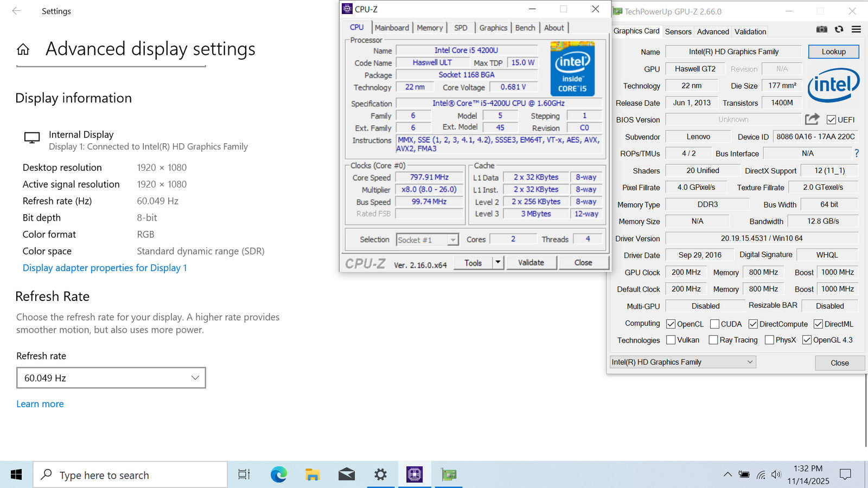Toggle the UEFI checkbox
Image resolution: width=868 pixels, height=488 pixels.
pyautogui.click(x=831, y=120)
